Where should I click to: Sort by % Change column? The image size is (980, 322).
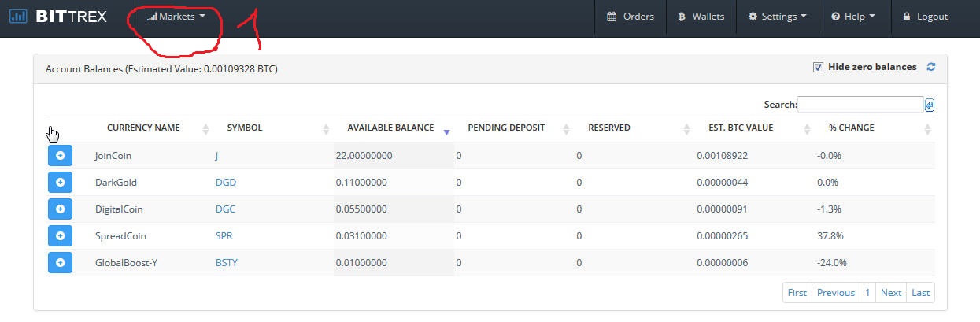pos(851,128)
